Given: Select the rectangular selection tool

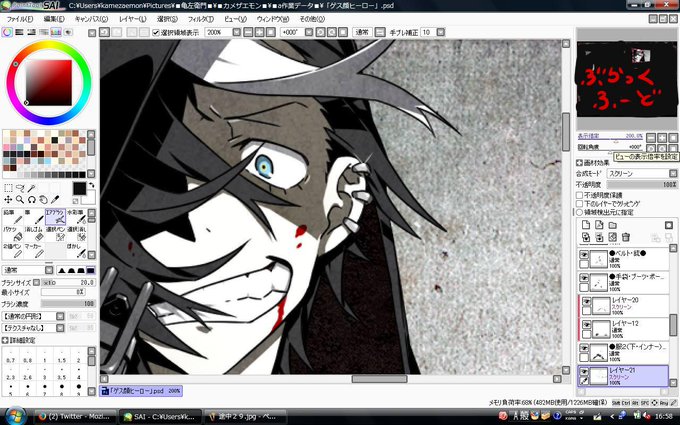Looking at the screenshot, I should (x=8, y=188).
